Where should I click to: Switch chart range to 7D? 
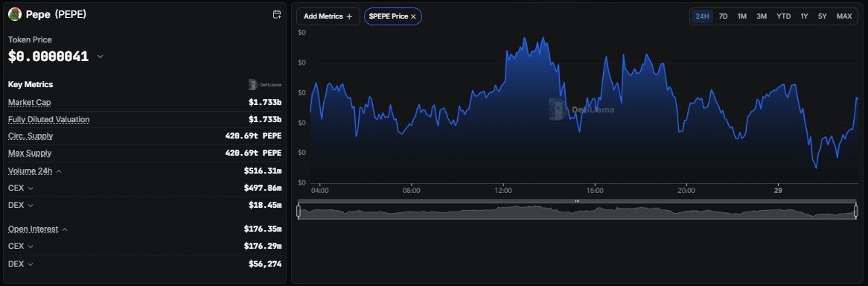[723, 16]
